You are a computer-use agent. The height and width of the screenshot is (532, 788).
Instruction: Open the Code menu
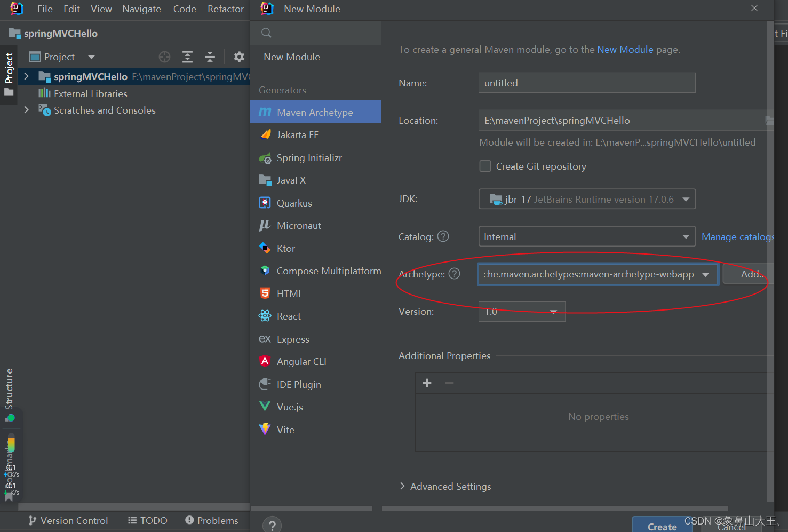tap(185, 9)
